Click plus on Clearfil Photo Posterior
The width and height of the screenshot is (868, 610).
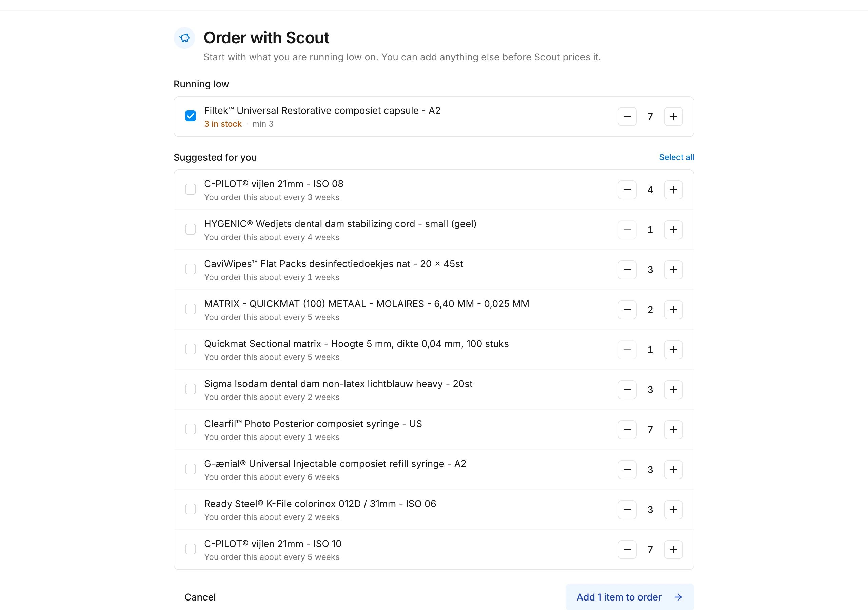tap(673, 430)
